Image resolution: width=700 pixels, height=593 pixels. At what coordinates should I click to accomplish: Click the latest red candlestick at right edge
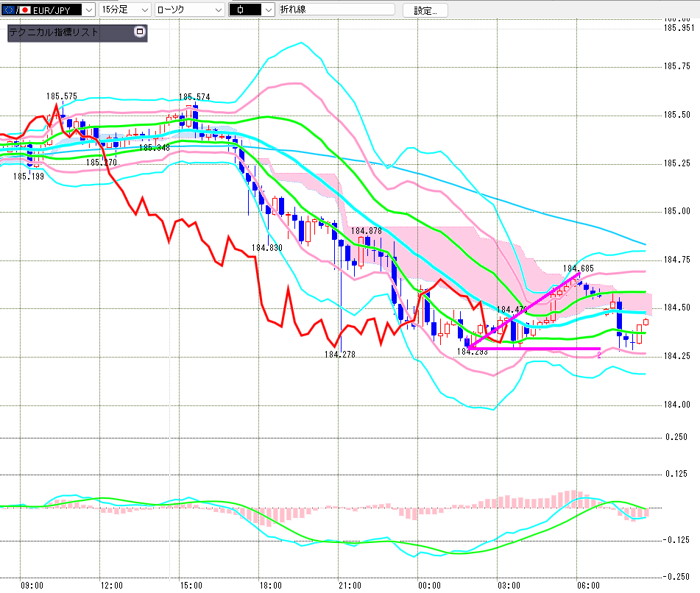[646, 322]
